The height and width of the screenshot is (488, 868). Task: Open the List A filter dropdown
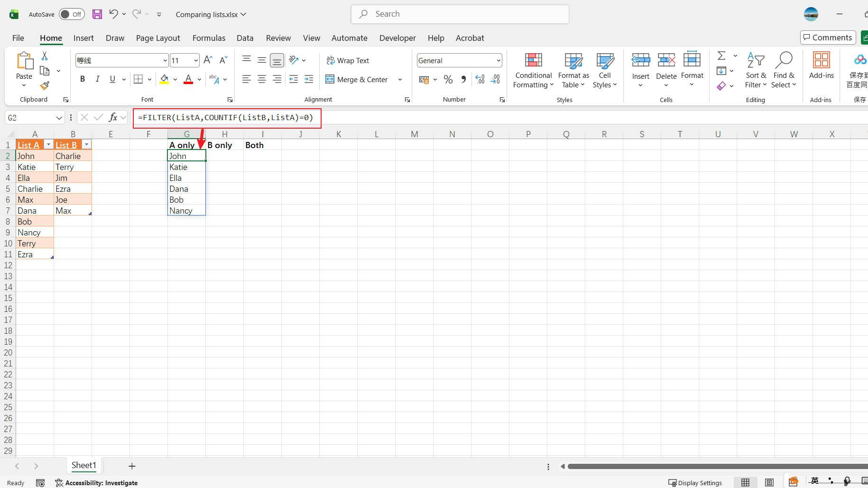tap(48, 144)
